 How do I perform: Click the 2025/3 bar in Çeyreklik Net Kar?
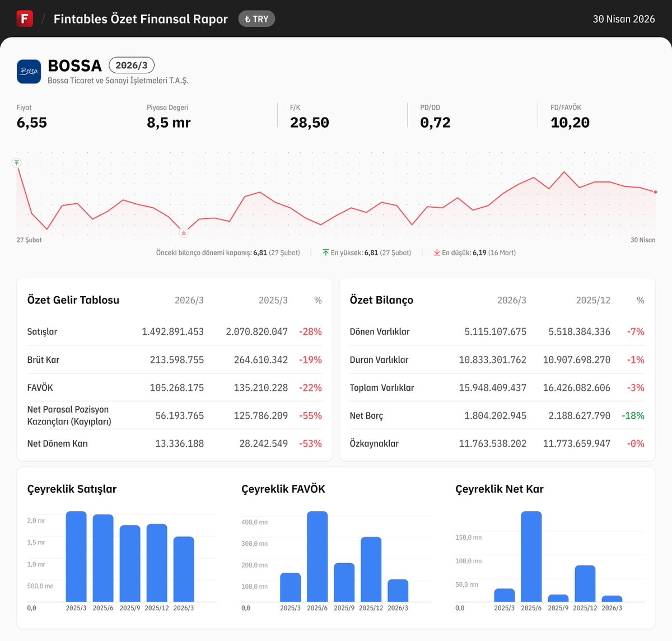click(505, 595)
